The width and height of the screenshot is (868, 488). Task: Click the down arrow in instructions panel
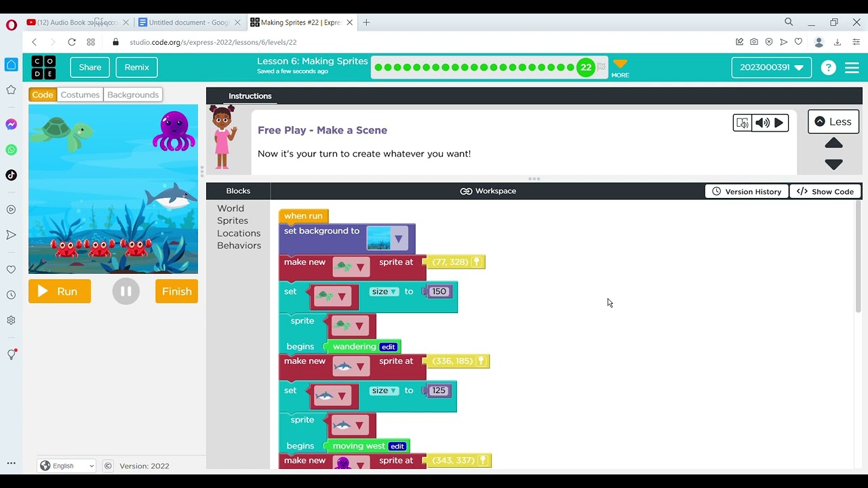coord(833,164)
